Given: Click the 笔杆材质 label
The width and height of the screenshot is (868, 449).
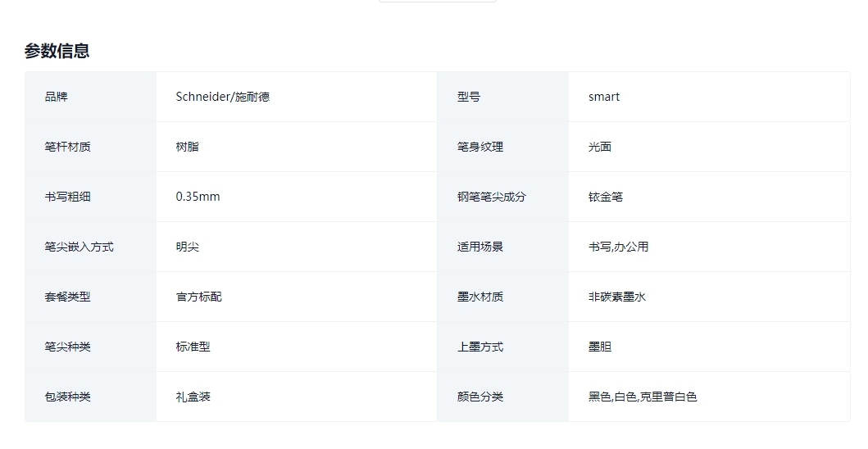Looking at the screenshot, I should tap(67, 147).
